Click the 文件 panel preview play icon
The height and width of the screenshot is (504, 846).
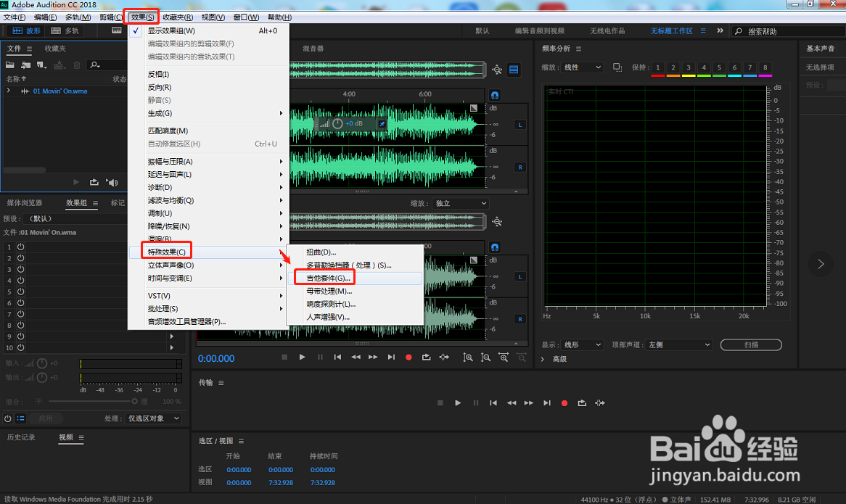click(76, 182)
